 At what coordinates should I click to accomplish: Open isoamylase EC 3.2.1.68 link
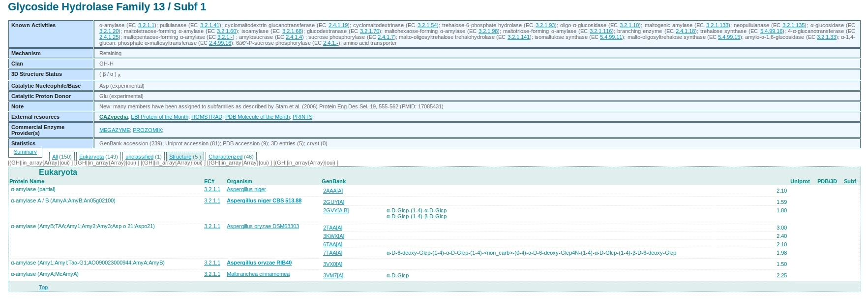(292, 31)
